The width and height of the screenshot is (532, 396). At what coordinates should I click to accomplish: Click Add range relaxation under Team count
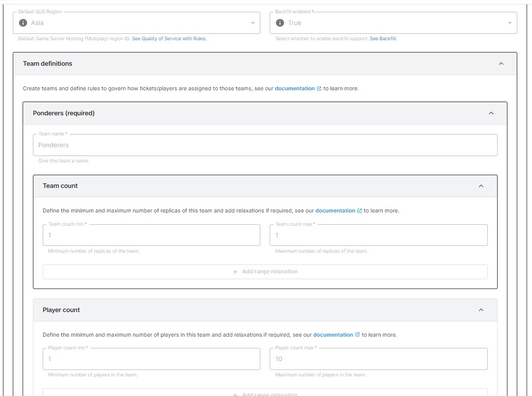pos(265,271)
